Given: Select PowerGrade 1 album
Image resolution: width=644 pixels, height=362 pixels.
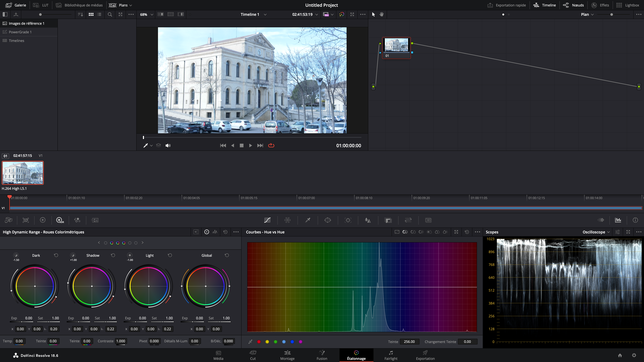Looking at the screenshot, I should (x=20, y=32).
